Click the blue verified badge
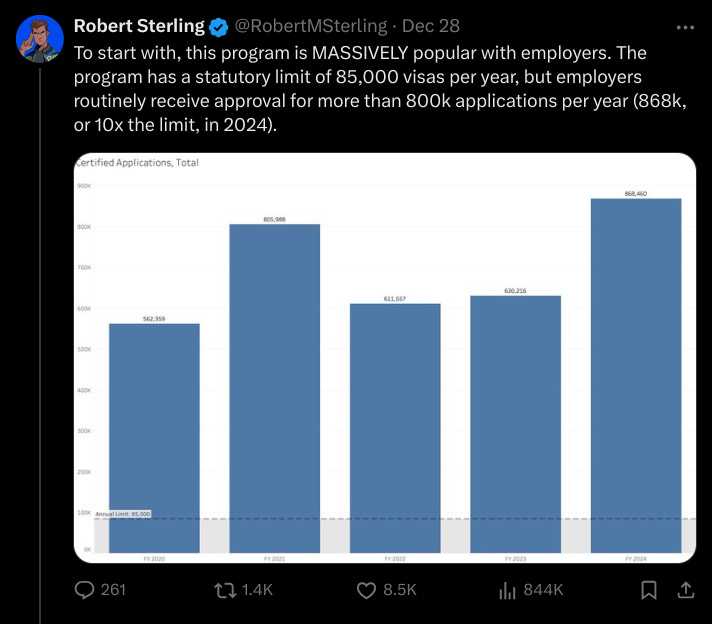Viewport: 712px width, 624px height. [218, 27]
